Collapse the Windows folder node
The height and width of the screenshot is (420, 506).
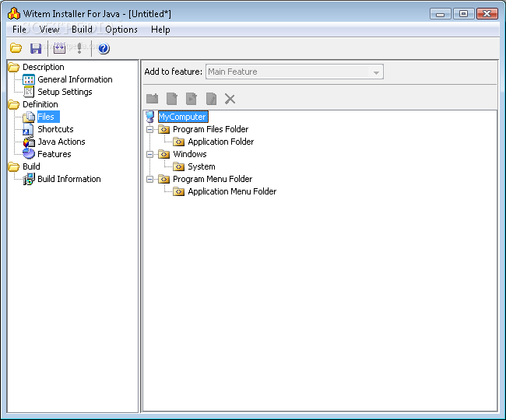(x=149, y=155)
